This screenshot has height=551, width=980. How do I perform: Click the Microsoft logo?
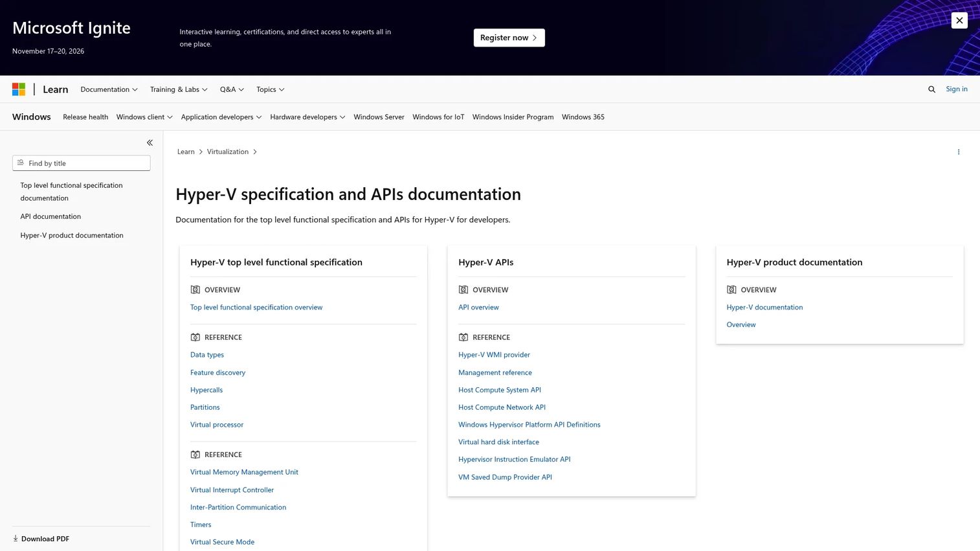[19, 89]
